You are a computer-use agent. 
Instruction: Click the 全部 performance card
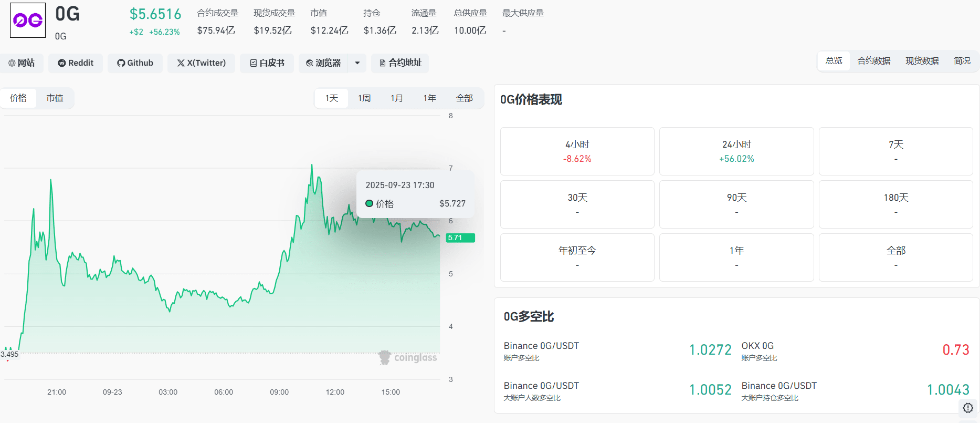(896, 257)
